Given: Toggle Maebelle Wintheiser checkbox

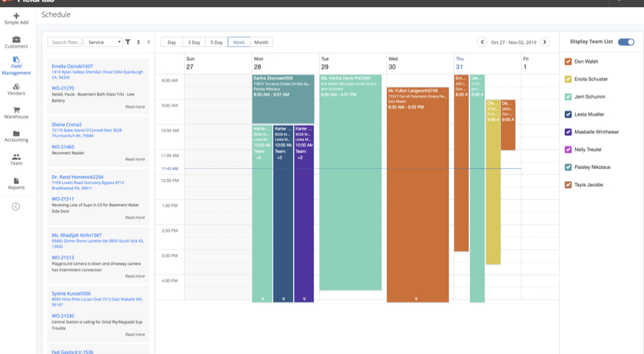Looking at the screenshot, I should coord(568,132).
